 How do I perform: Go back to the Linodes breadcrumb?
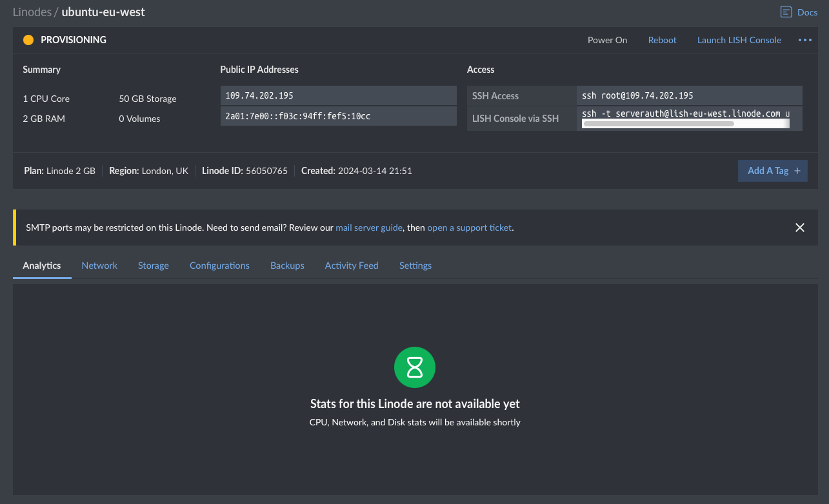[x=32, y=12]
